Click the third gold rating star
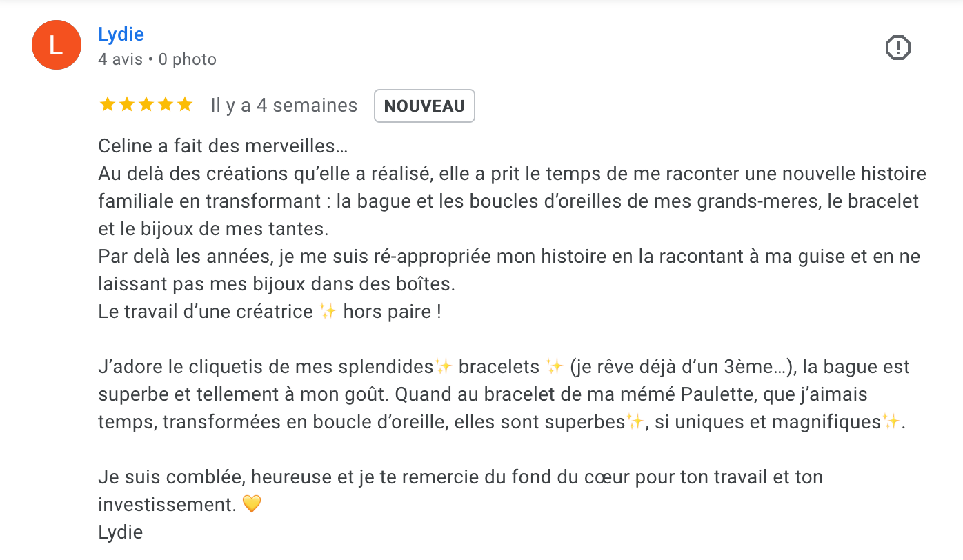The image size is (963, 560). point(146,105)
